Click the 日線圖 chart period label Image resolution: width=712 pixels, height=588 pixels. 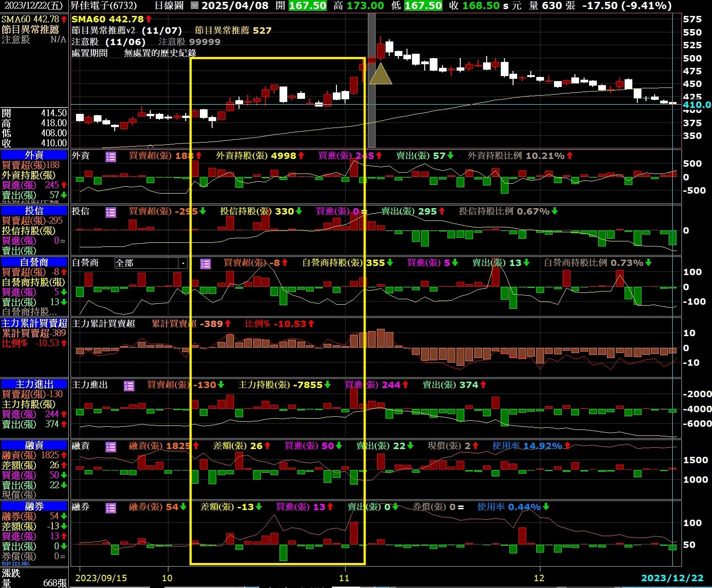pos(169,6)
